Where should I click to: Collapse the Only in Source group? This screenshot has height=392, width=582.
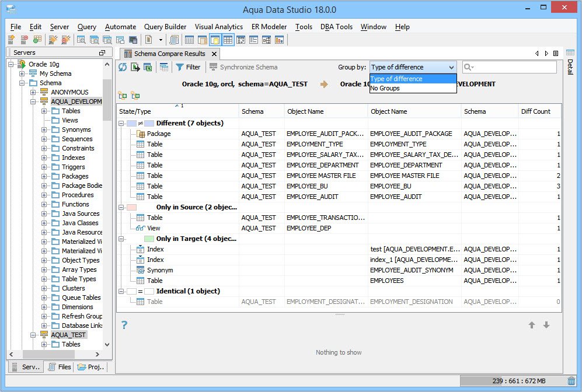(121, 207)
